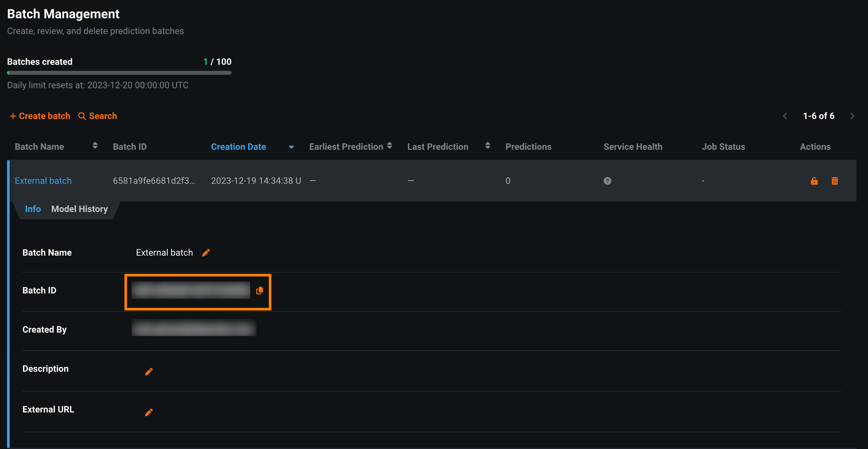Screen dimensions: 868x449
Task: Click the Service Health question mark icon
Action: tap(607, 181)
